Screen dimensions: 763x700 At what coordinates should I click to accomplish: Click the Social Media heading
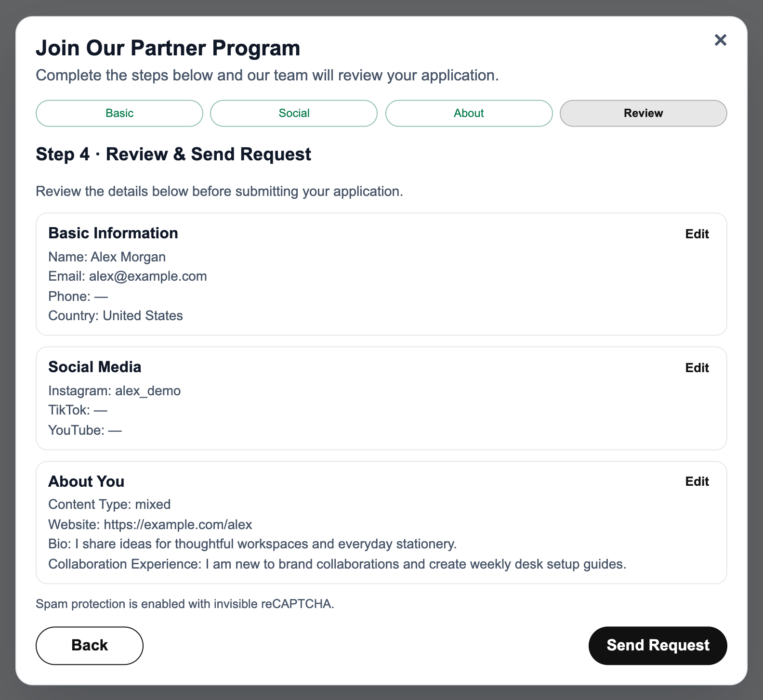click(x=95, y=367)
